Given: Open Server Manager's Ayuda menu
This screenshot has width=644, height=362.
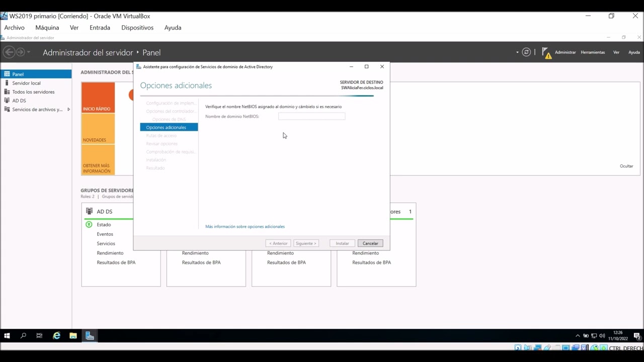Looking at the screenshot, I should coord(634,52).
